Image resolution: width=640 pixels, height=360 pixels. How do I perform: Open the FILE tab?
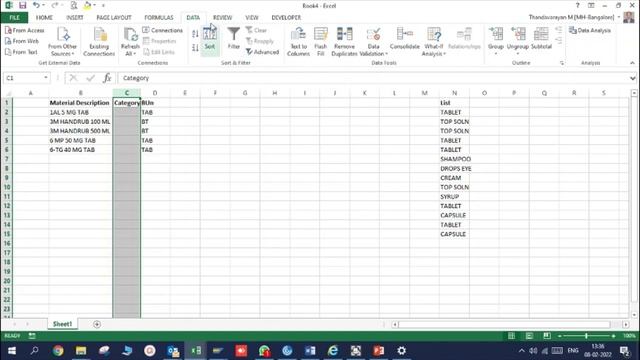coord(14,18)
